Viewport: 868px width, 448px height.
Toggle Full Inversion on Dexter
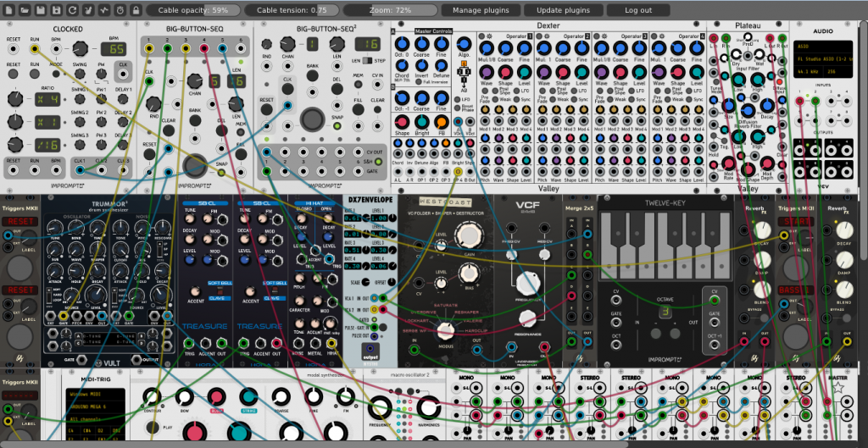coord(419,81)
